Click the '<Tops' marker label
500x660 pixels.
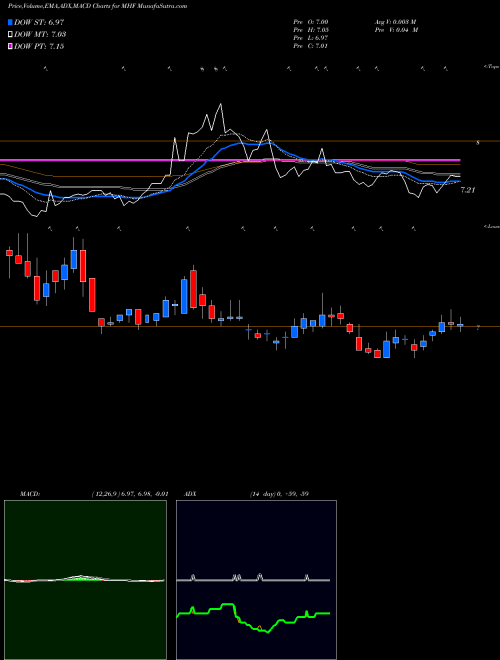492,67
